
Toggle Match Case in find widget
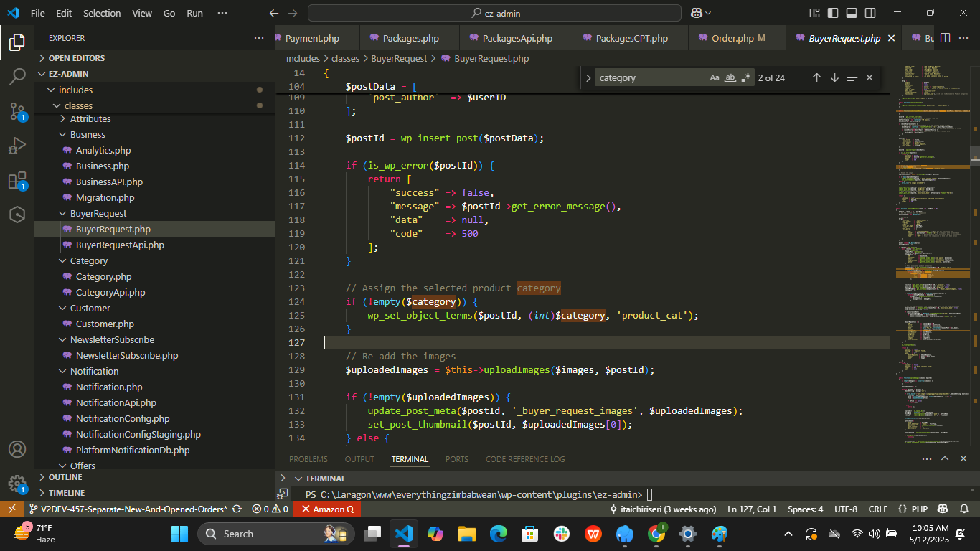(x=715, y=77)
